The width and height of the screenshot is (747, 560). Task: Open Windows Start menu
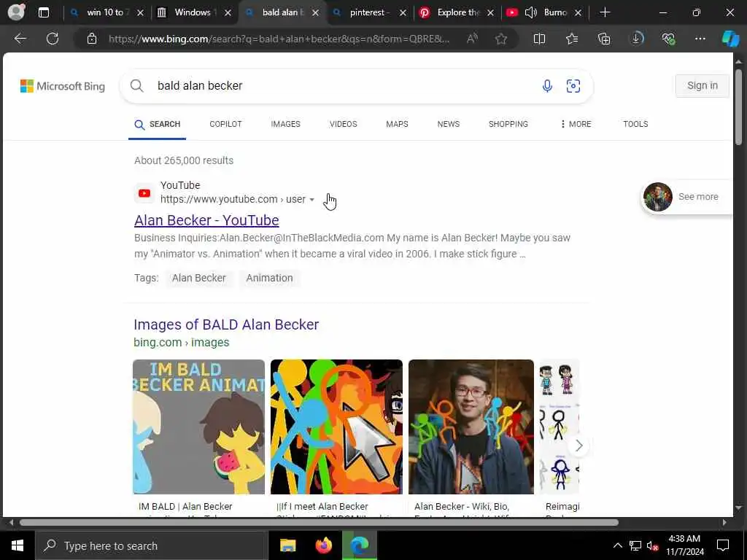(18, 545)
